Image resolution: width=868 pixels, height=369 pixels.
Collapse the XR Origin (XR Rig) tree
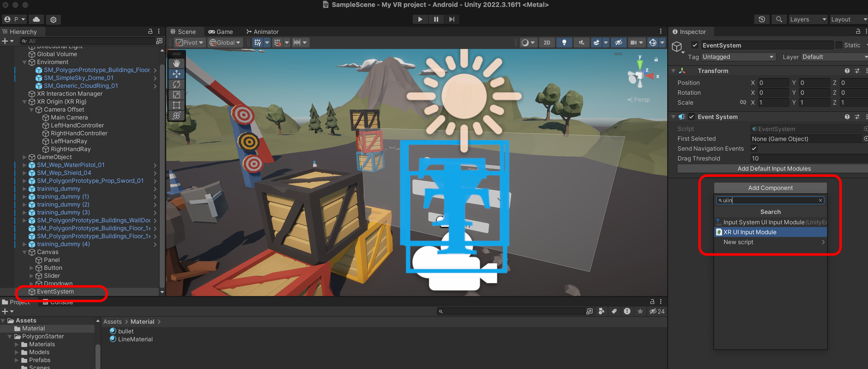point(24,102)
